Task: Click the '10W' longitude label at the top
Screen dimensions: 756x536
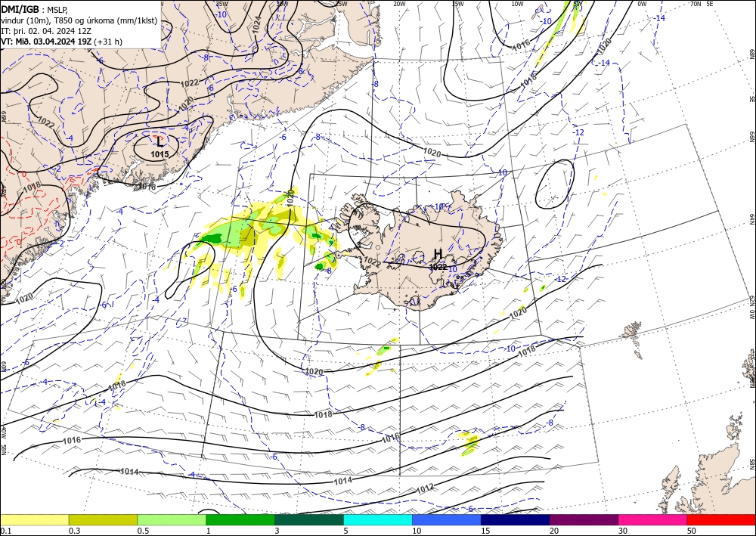Action: 517,4
